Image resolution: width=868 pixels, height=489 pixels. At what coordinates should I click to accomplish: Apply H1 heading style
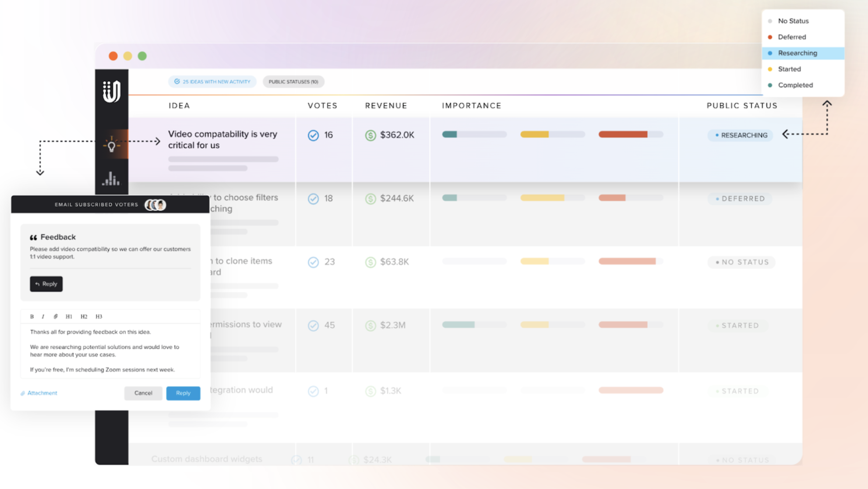pyautogui.click(x=69, y=316)
